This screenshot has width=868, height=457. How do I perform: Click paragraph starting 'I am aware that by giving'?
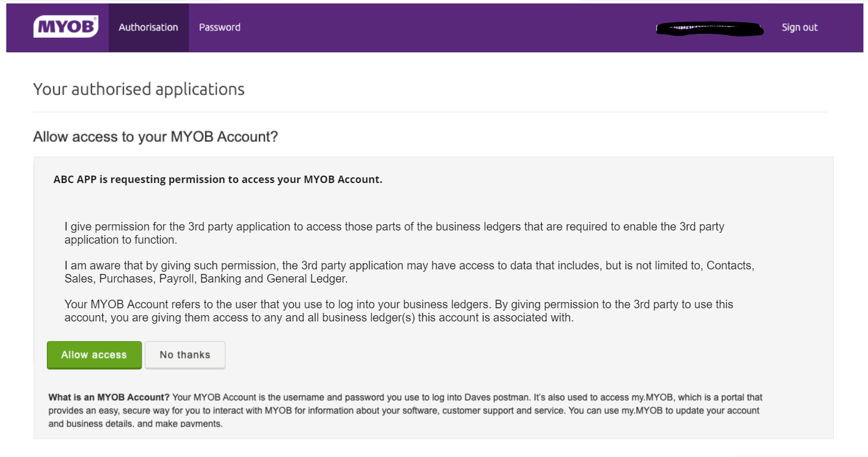pyautogui.click(x=409, y=272)
